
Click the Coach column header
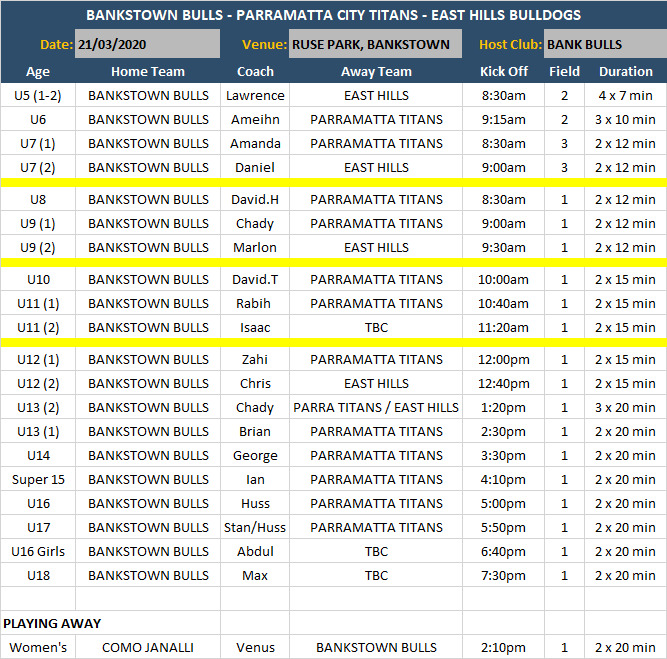[x=255, y=71]
